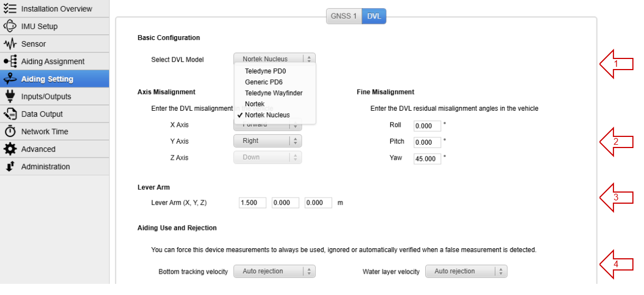Screen dimensions: 644x295
Task: Open the Bottom tracking velocity dropdown
Action: click(x=274, y=271)
